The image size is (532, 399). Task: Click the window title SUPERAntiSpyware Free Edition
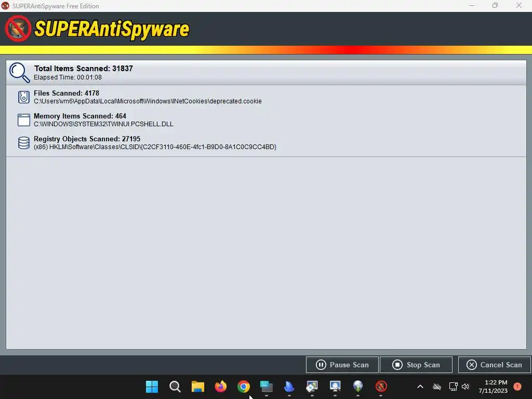click(56, 6)
